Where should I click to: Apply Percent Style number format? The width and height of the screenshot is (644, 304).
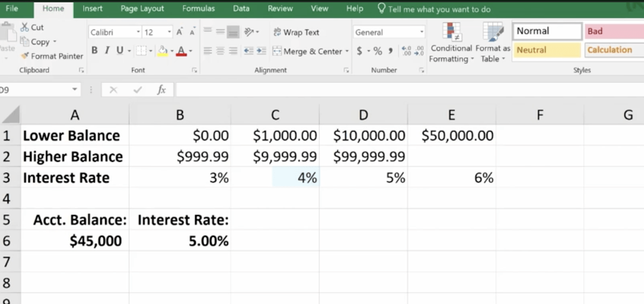(x=378, y=51)
